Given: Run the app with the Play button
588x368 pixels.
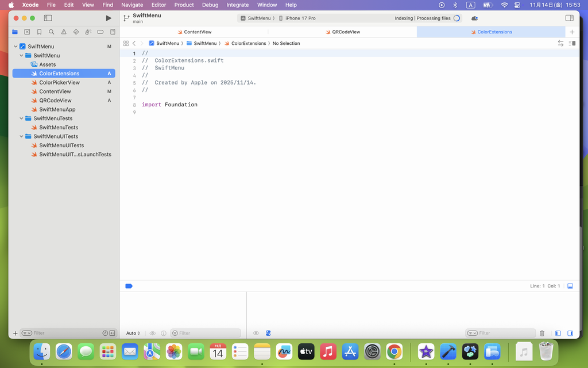Looking at the screenshot, I should click(x=109, y=18).
